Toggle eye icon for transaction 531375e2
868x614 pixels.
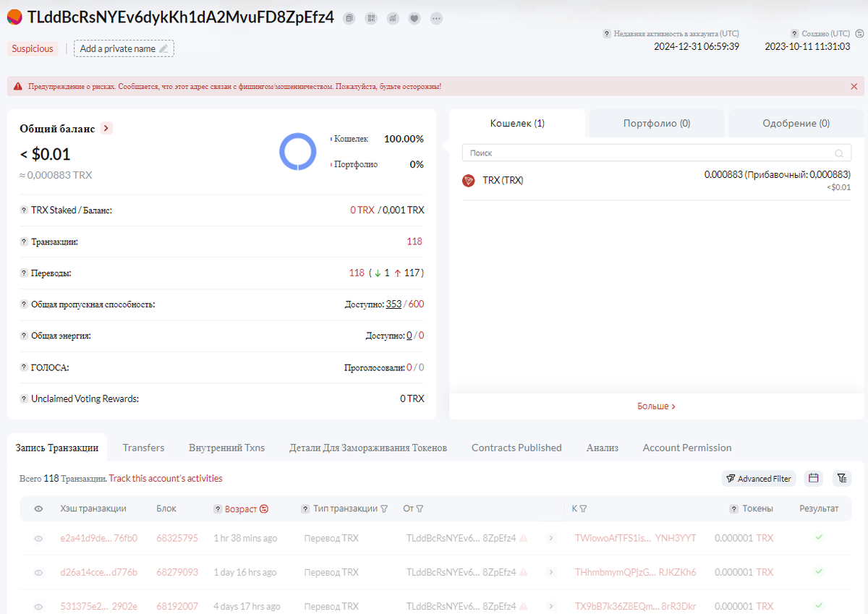click(x=39, y=607)
